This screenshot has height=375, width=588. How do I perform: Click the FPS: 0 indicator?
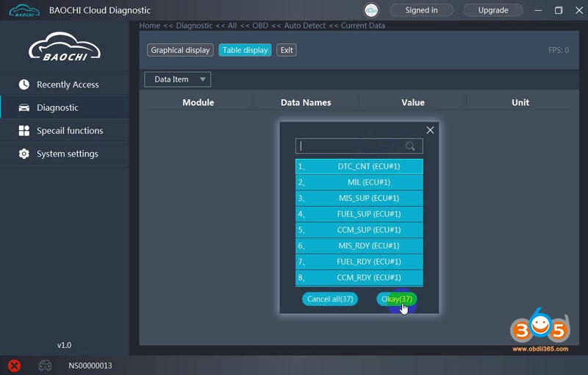(x=559, y=50)
